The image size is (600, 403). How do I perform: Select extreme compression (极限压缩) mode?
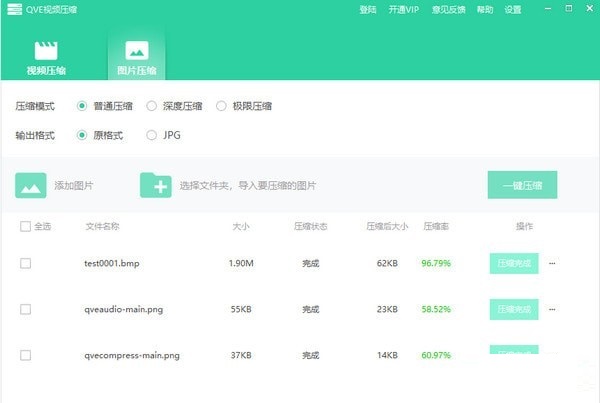[222, 106]
